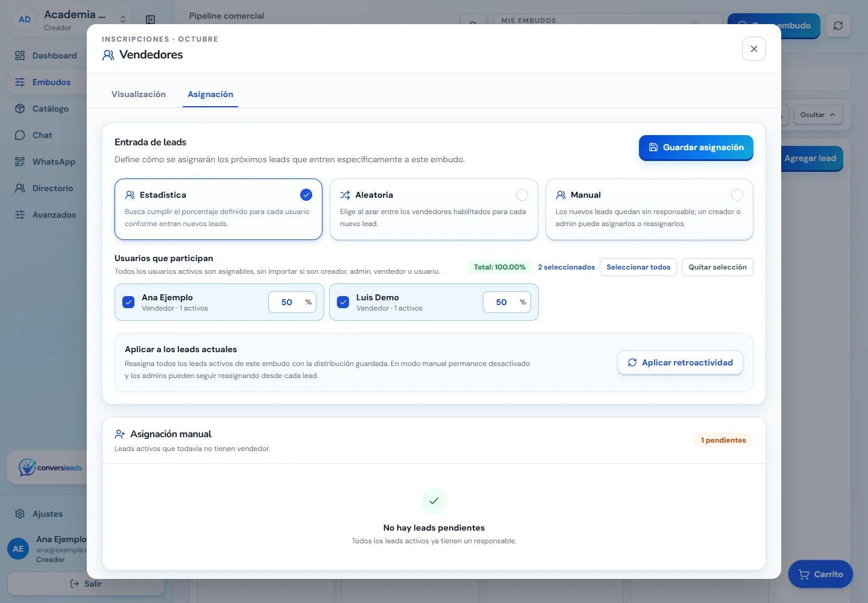868x603 pixels.
Task: Open Avanzados settings in the sidebar
Action: [x=46, y=215]
